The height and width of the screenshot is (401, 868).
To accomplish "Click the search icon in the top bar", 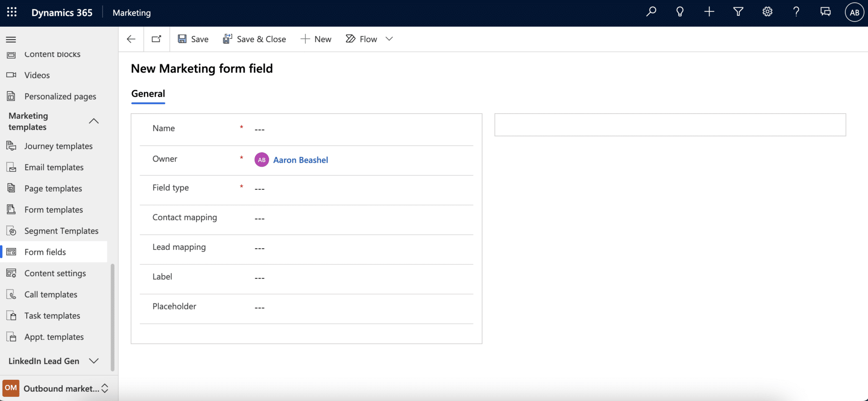I will pyautogui.click(x=651, y=11).
